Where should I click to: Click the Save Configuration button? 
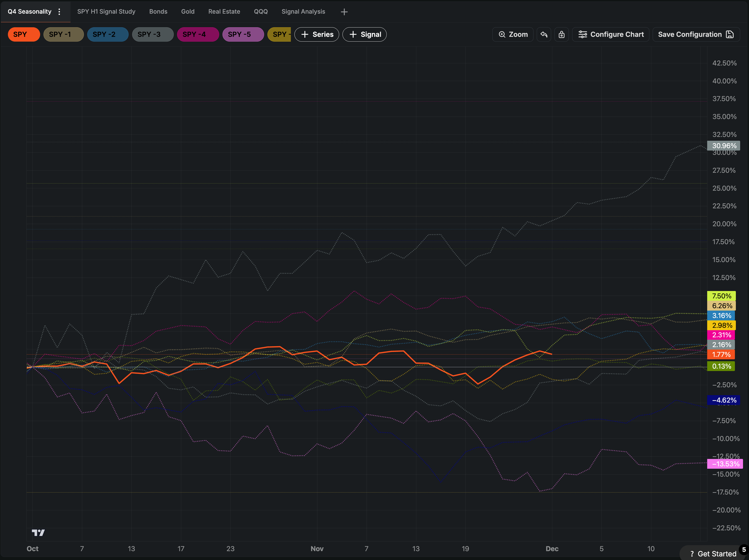point(695,34)
